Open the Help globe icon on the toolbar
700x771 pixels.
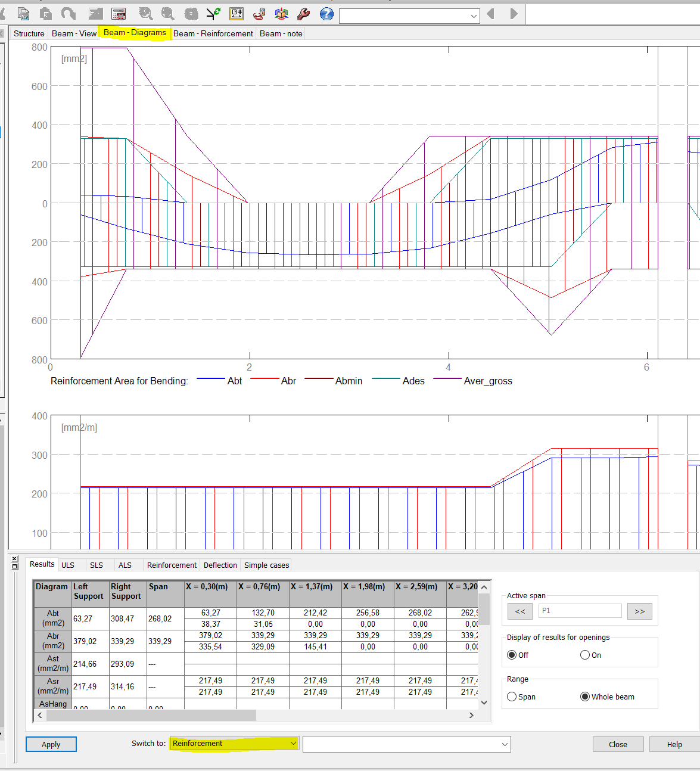(326, 14)
